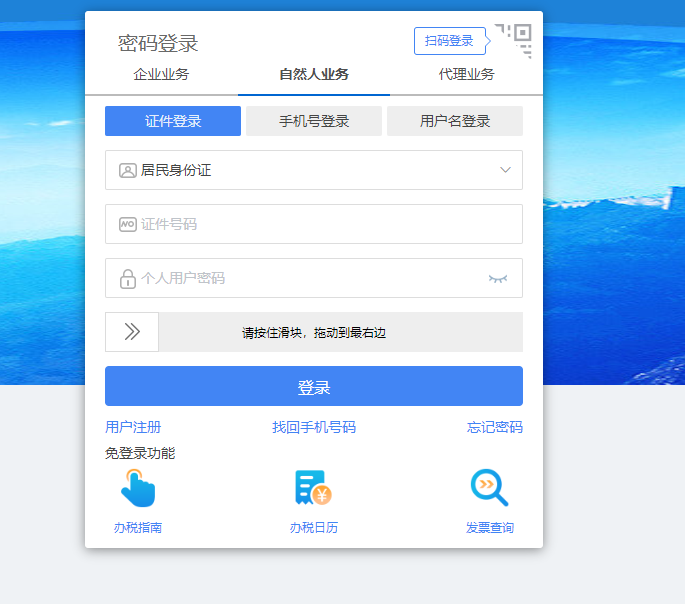The image size is (685, 604).
Task: Open the 办税日历 receipt icon
Action: [x=313, y=487]
